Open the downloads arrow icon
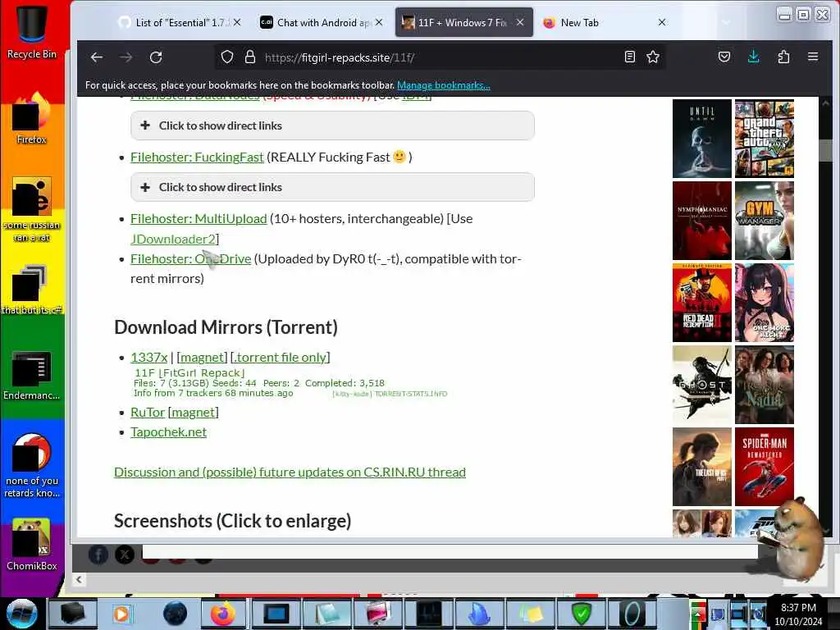 tap(754, 57)
